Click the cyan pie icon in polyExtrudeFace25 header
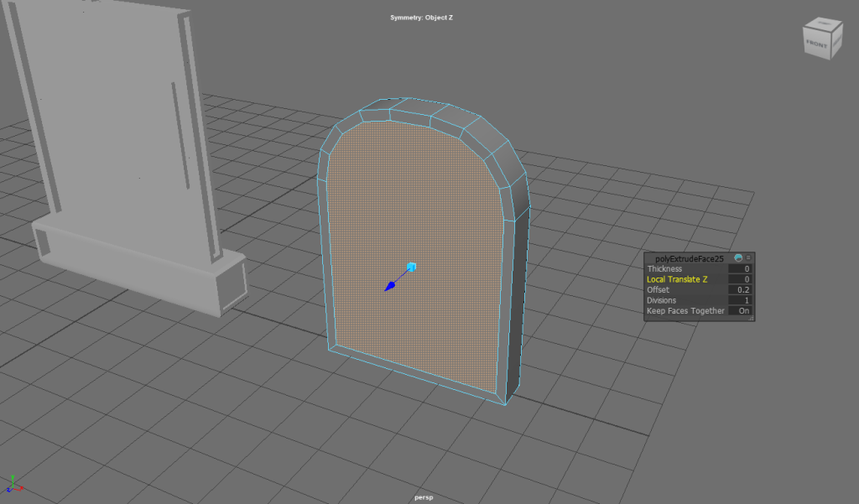Screen dimensions: 859x504 coord(737,258)
